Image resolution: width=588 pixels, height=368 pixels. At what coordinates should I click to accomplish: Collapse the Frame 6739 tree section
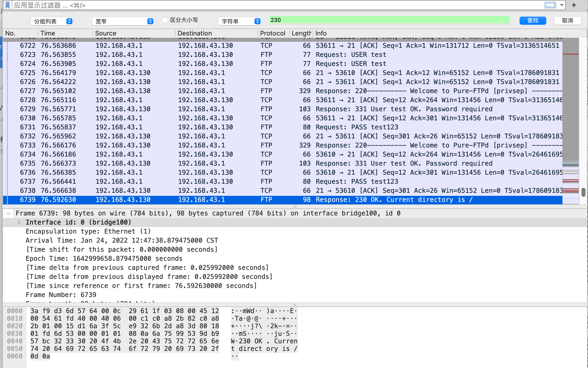tap(8, 213)
